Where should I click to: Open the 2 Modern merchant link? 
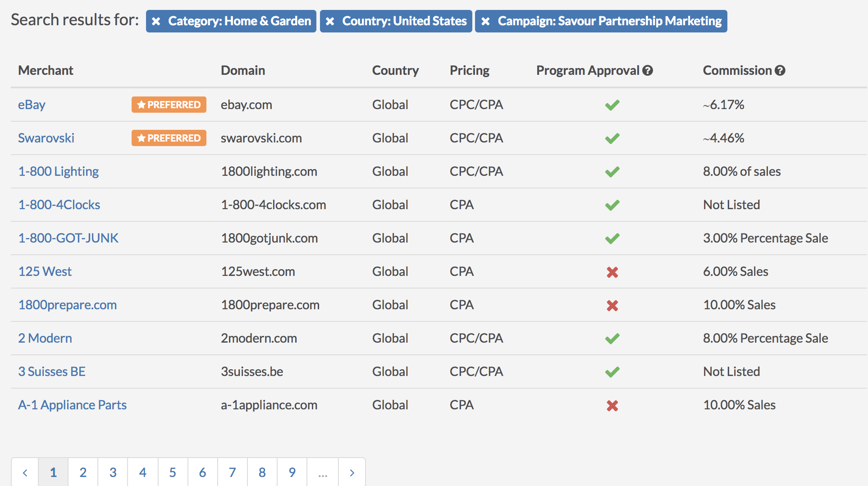(45, 338)
